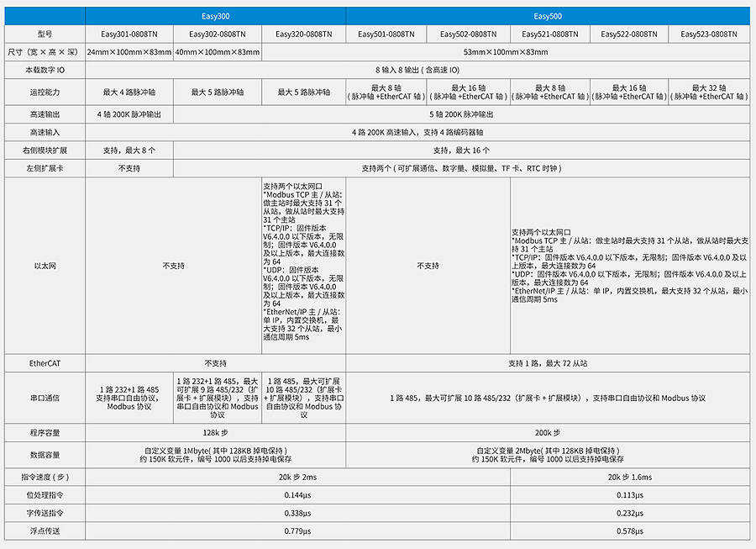Click the 程序容量 row label
Screen dimensions: 756x549
pos(45,433)
